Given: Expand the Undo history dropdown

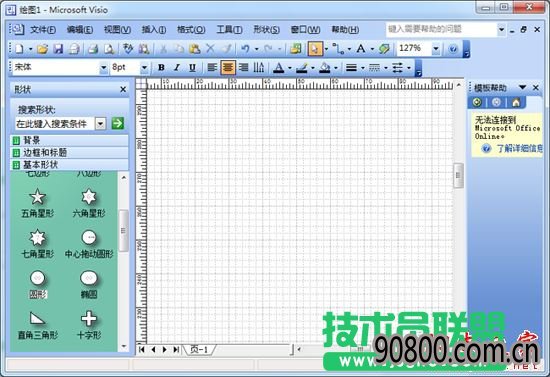Looking at the screenshot, I should (256, 49).
